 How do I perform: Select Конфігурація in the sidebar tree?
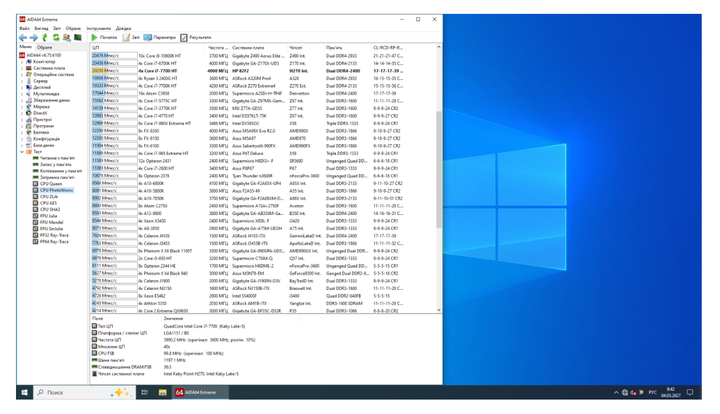pos(46,139)
